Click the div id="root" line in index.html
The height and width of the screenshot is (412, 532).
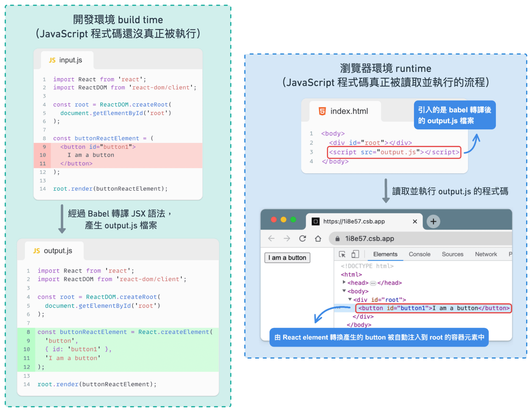370,143
